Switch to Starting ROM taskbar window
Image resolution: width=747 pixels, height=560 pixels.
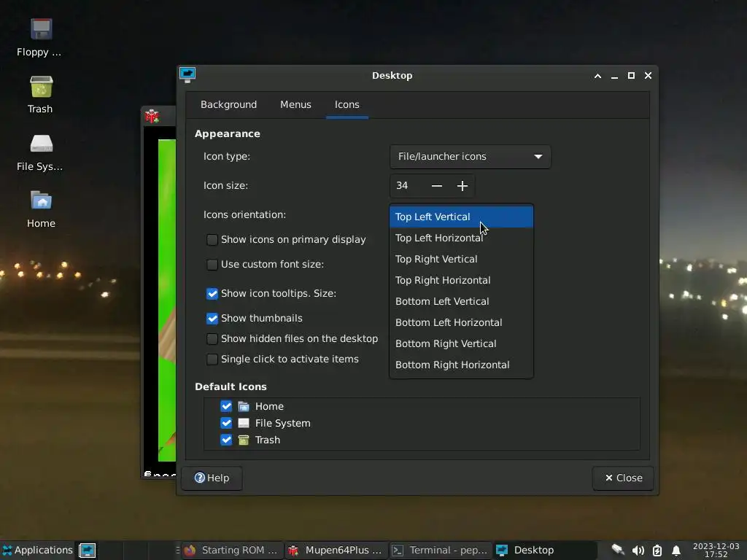(233, 551)
